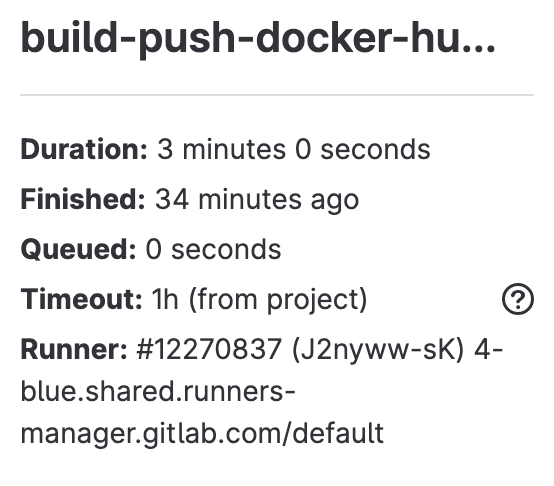
Task: Click the 4- text ending the Runner line
Action: pyautogui.click(x=488, y=349)
